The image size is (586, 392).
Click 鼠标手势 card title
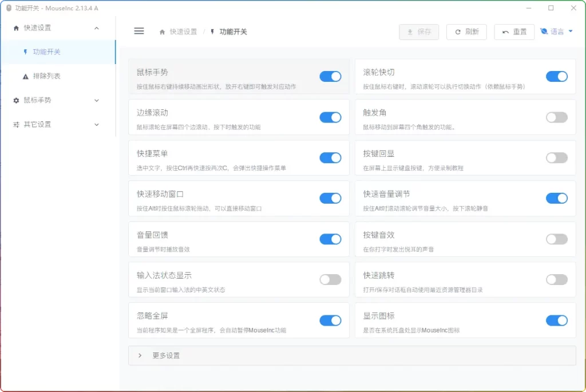pos(152,72)
